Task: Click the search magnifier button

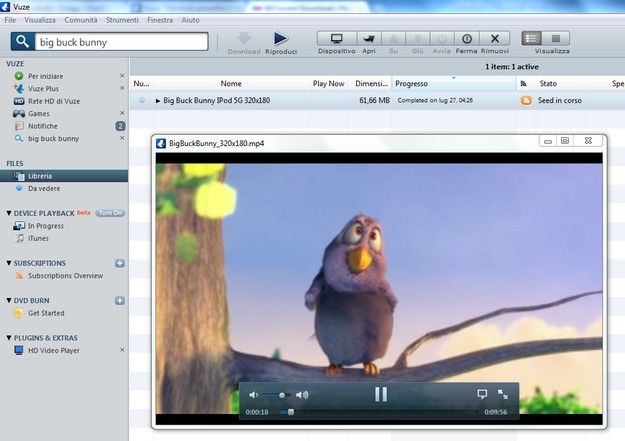Action: pyautogui.click(x=22, y=41)
